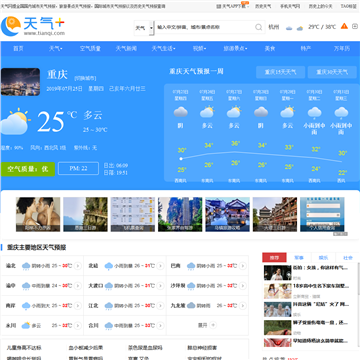Screen dimensions: 360x360
Task: Expand the 天气 navigation menu
Action: (56, 49)
